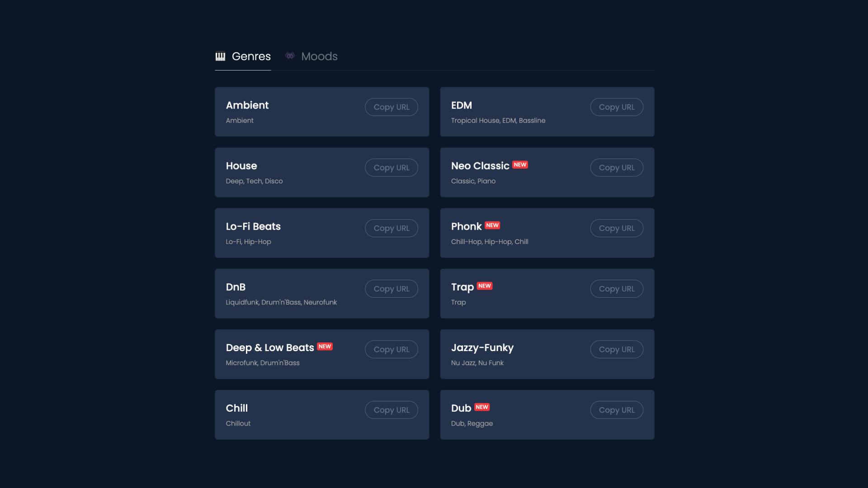This screenshot has height=488, width=868.
Task: Click the NEW badge on Deep & Low Beats
Action: coord(325,347)
